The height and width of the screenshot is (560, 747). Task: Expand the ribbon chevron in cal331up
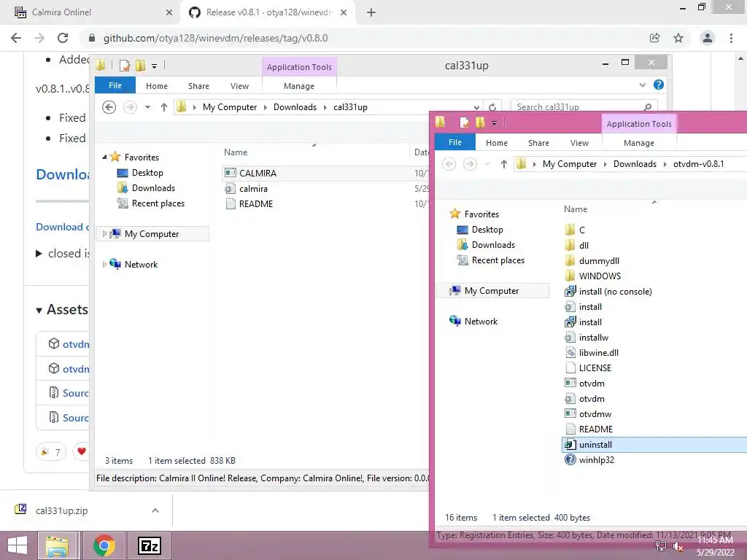pyautogui.click(x=642, y=85)
